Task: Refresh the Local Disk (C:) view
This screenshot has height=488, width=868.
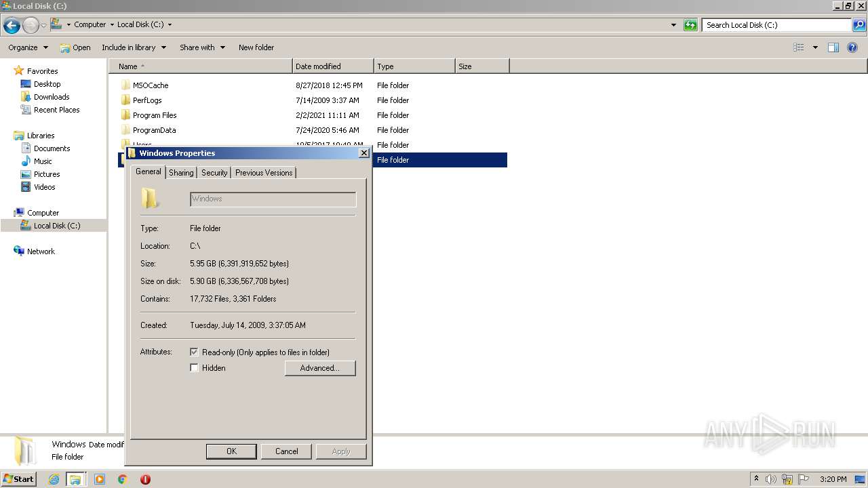Action: 690,25
